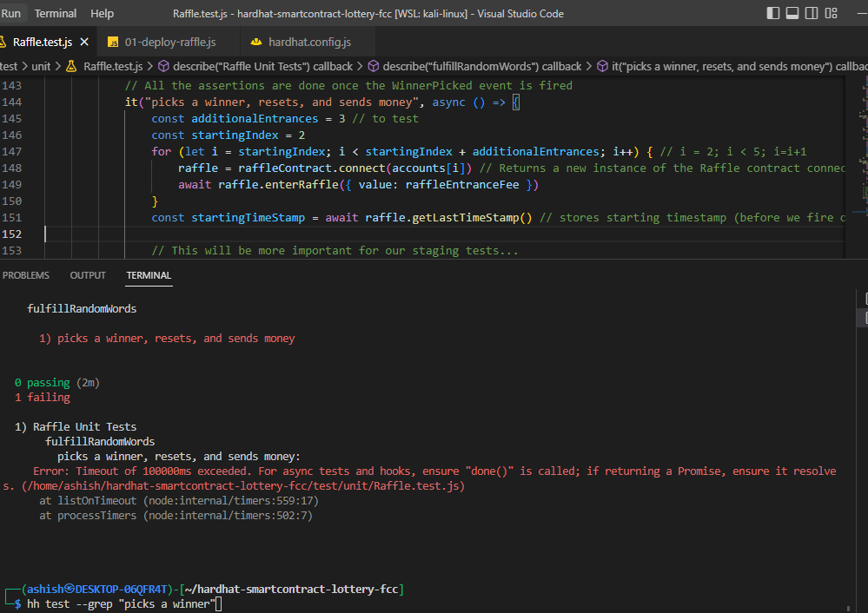Click the comment 'This will be more important' line
Viewport: 868px width, 613px height.
(335, 251)
